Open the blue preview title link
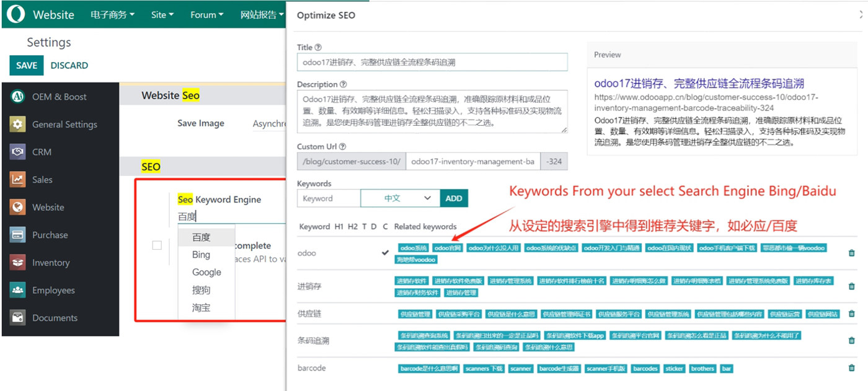Screen dimensions: 868x391 [x=699, y=84]
